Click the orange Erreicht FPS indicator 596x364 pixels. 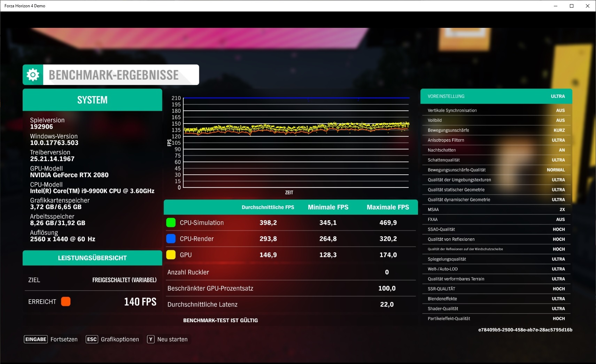[66, 301]
